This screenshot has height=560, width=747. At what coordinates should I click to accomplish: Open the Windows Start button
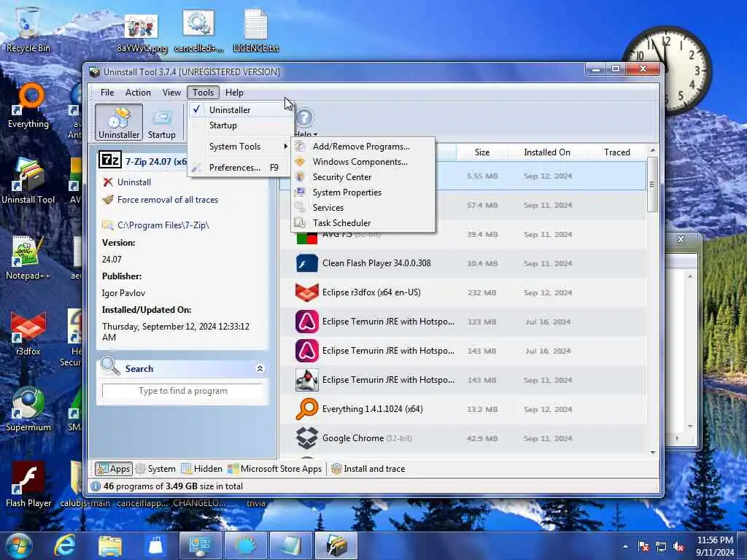[x=18, y=545]
